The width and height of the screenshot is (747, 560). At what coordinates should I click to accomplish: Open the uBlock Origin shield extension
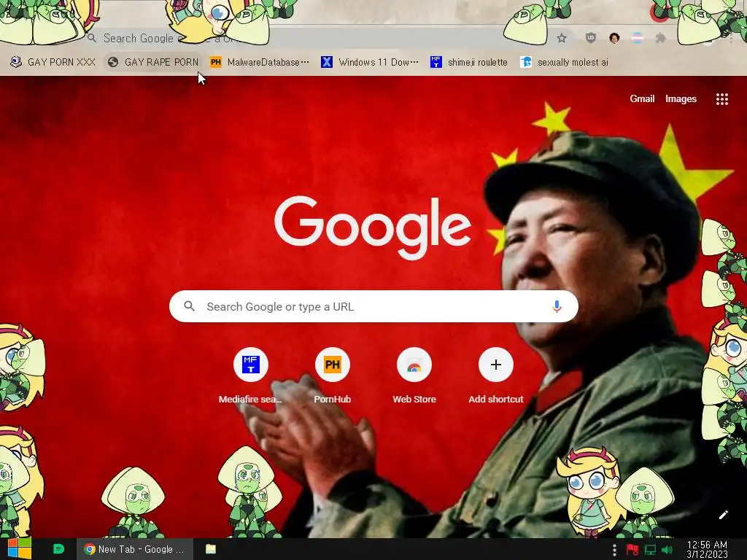point(591,38)
